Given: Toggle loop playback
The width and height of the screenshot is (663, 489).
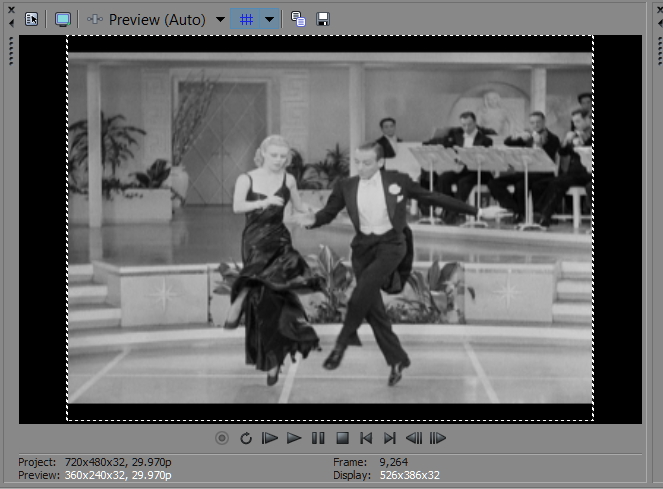Looking at the screenshot, I should click(x=246, y=438).
